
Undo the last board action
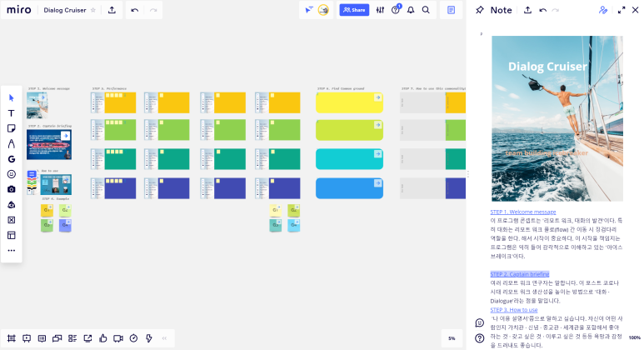[x=135, y=10]
